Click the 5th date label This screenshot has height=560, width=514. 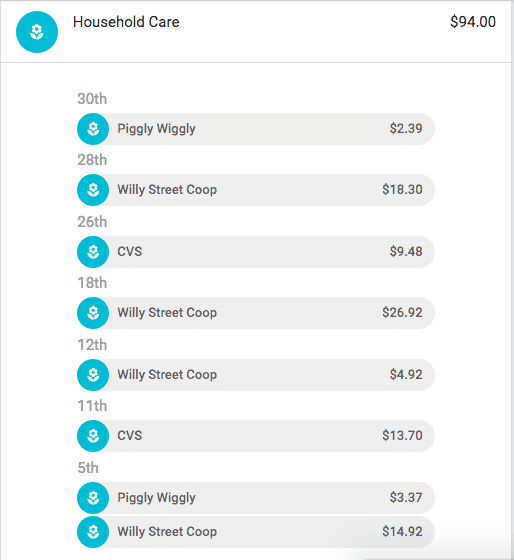click(88, 468)
